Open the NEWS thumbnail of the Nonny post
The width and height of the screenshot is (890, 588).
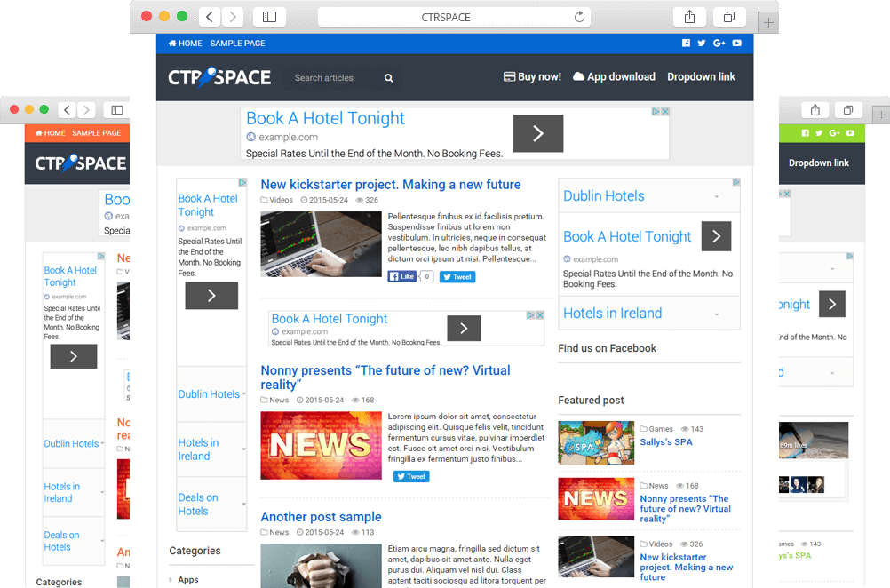click(x=321, y=446)
